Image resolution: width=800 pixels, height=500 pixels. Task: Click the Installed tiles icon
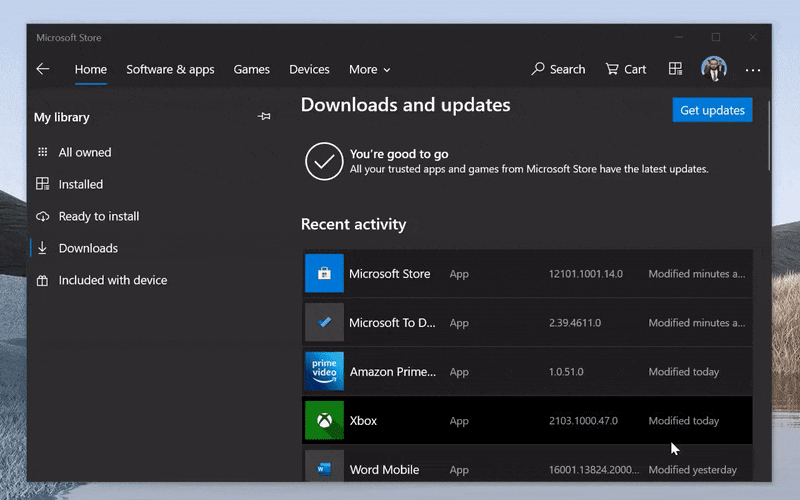[x=42, y=184]
